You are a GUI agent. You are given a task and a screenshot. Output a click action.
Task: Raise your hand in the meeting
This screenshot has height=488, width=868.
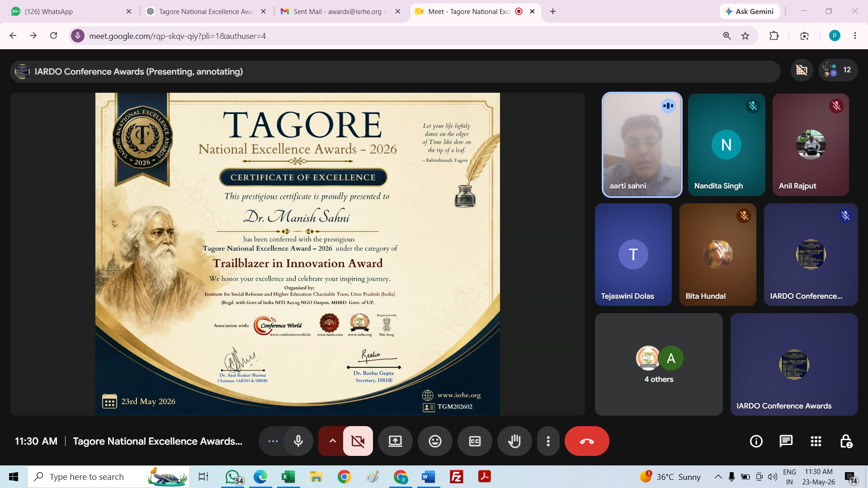tap(514, 441)
